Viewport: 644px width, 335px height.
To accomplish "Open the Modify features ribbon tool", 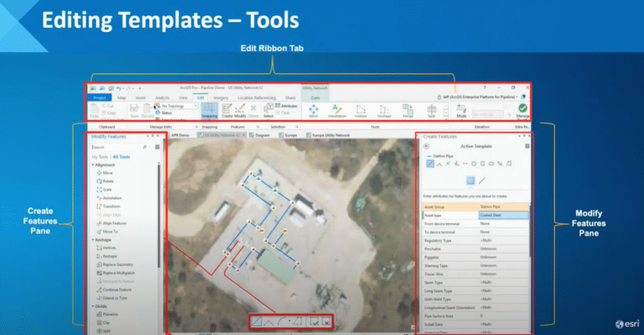I will (x=240, y=111).
